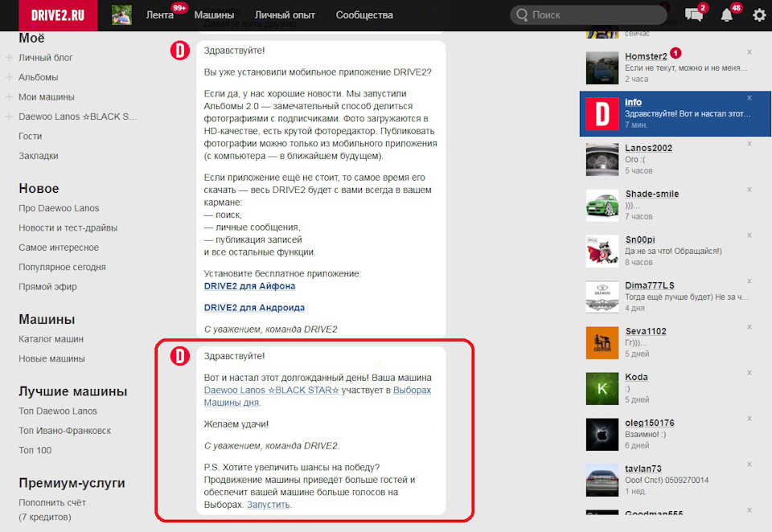
Task: Open Новые машины link
Action: click(x=51, y=358)
